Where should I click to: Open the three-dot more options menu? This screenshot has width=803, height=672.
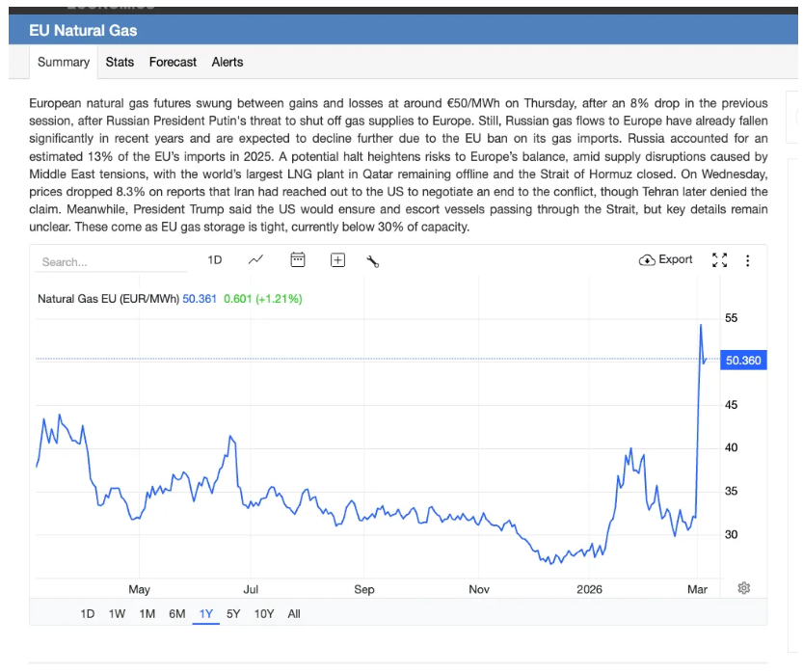tap(747, 260)
